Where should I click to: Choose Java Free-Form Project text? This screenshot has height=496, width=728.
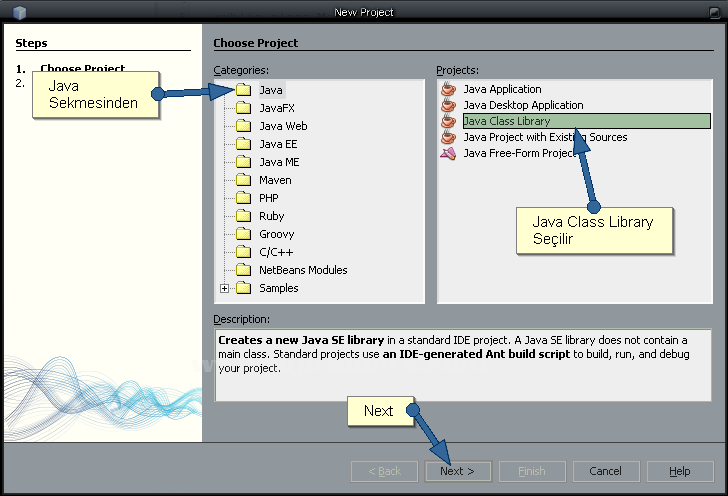tap(520, 153)
